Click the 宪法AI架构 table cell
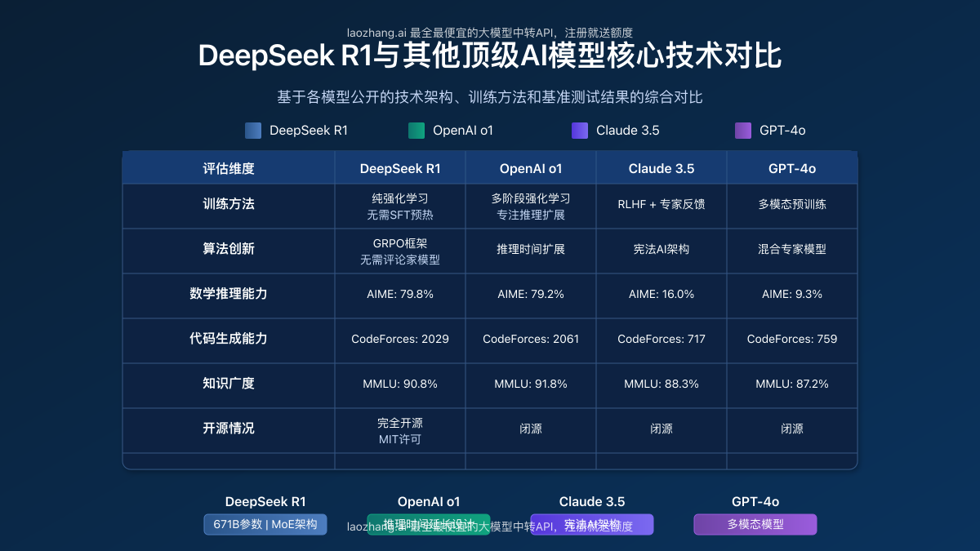Image resolution: width=980 pixels, height=551 pixels. pyautogui.click(x=661, y=249)
